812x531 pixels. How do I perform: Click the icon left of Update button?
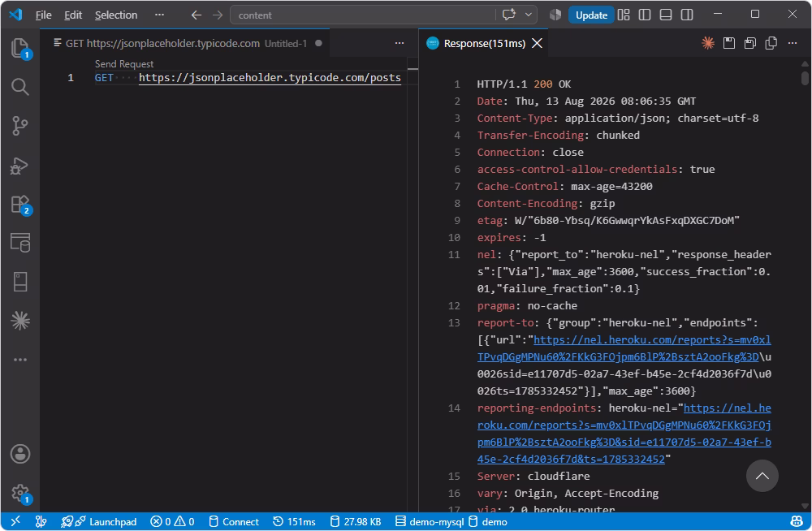555,15
